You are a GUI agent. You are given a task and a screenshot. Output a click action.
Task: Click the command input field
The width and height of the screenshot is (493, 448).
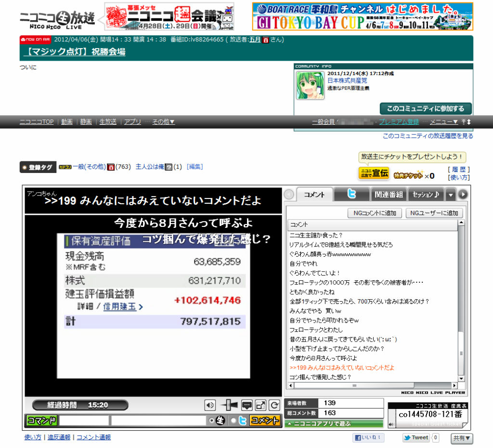(84, 421)
